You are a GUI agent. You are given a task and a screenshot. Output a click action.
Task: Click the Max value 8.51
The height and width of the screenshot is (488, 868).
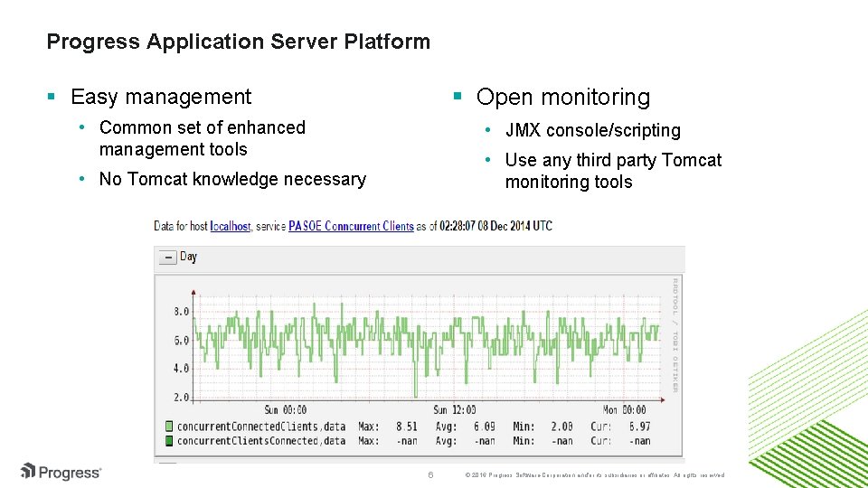[406, 427]
